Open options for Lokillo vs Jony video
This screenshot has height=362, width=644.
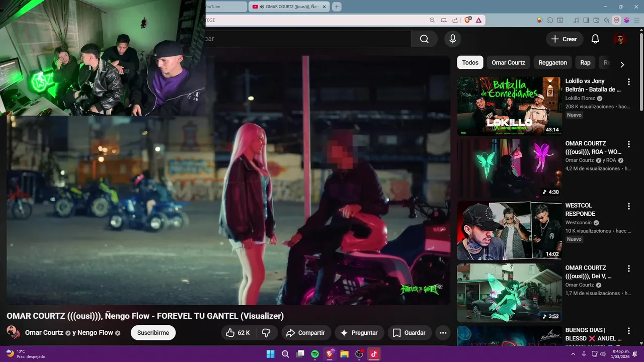628,82
